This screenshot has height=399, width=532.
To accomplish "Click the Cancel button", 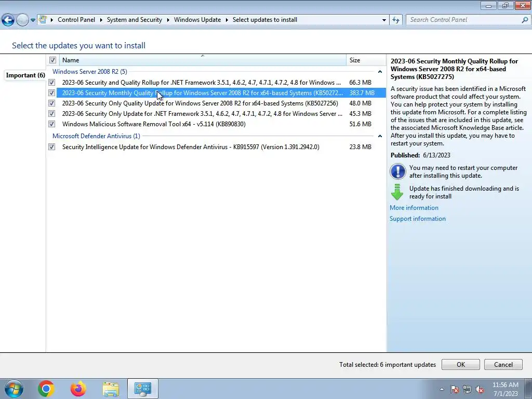I will coord(503,364).
